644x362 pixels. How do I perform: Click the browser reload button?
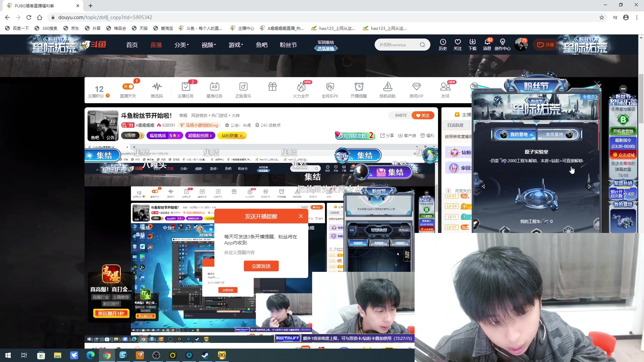tap(29, 17)
